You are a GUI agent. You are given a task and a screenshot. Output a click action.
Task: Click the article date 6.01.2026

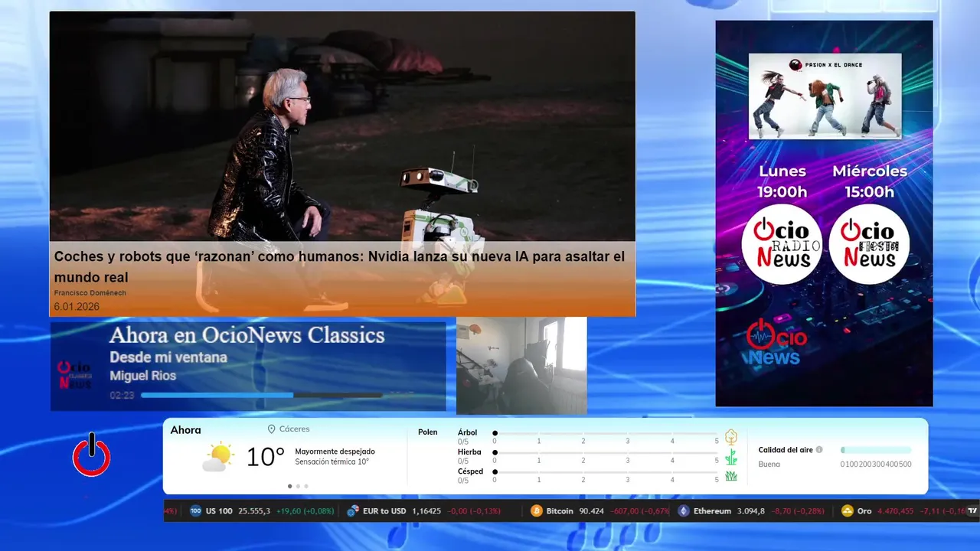tap(77, 307)
